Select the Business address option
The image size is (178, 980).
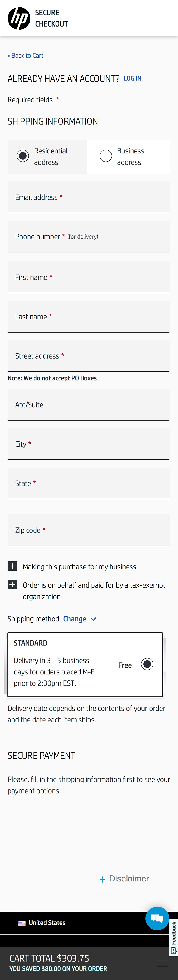coord(106,156)
